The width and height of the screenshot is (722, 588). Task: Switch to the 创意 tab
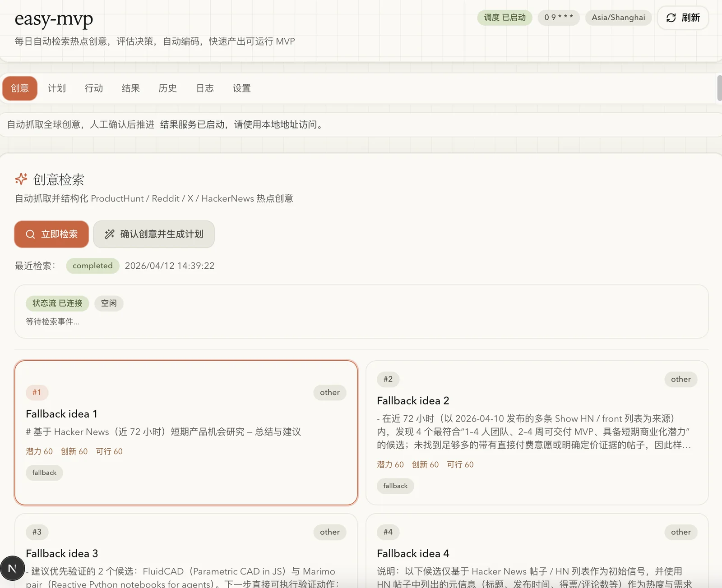pos(20,88)
